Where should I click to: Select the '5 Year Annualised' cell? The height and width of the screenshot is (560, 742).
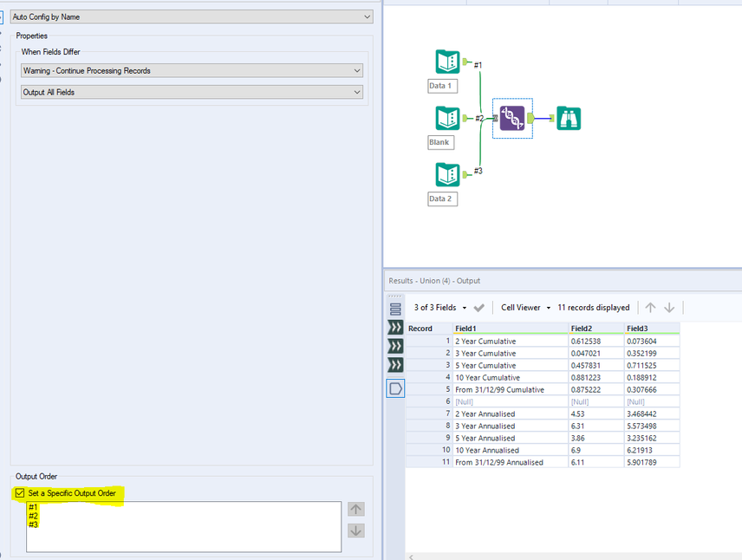[x=511, y=439]
